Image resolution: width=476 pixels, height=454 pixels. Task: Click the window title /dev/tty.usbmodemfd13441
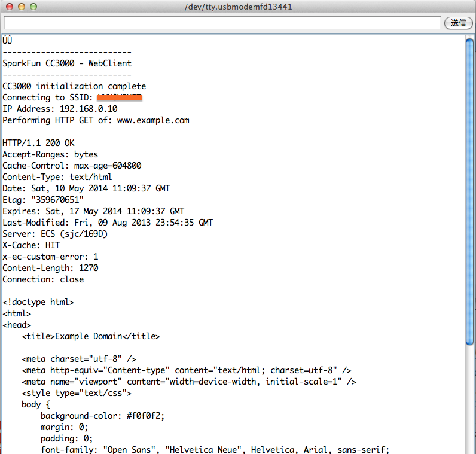(x=239, y=7)
